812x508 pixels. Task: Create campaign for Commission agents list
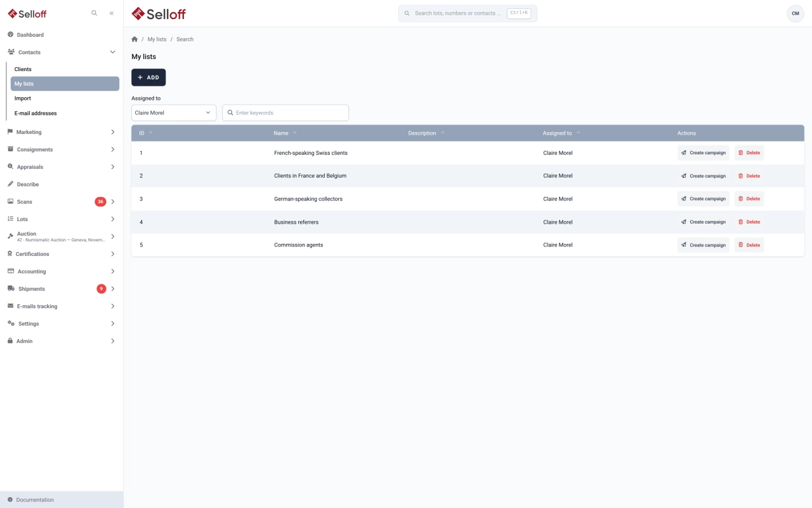(x=704, y=245)
